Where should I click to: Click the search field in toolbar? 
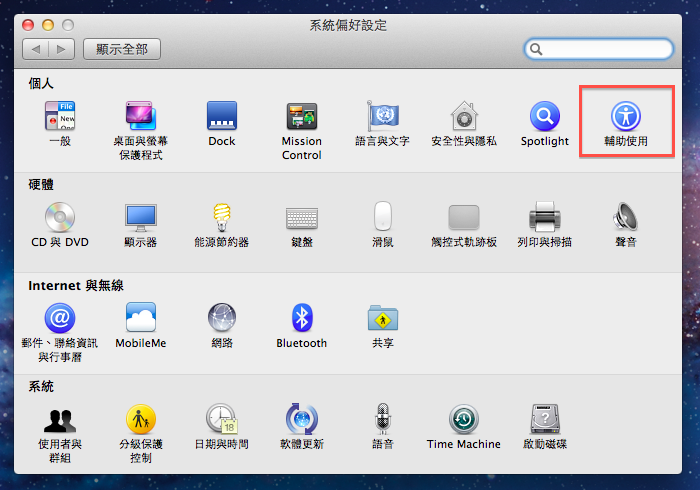(599, 49)
